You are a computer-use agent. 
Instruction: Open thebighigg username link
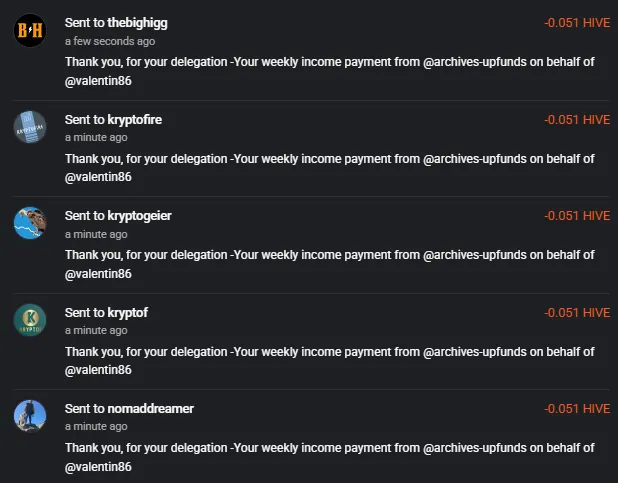tap(138, 23)
